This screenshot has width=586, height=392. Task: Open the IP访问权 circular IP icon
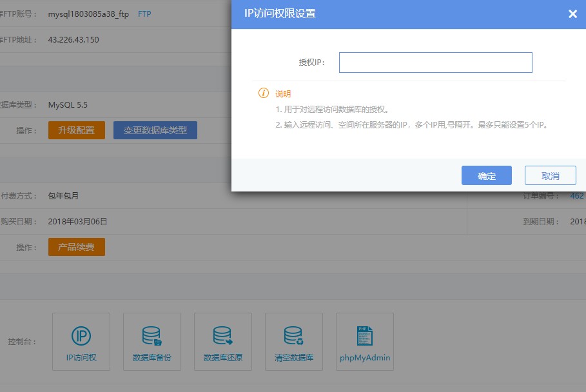[x=81, y=336]
